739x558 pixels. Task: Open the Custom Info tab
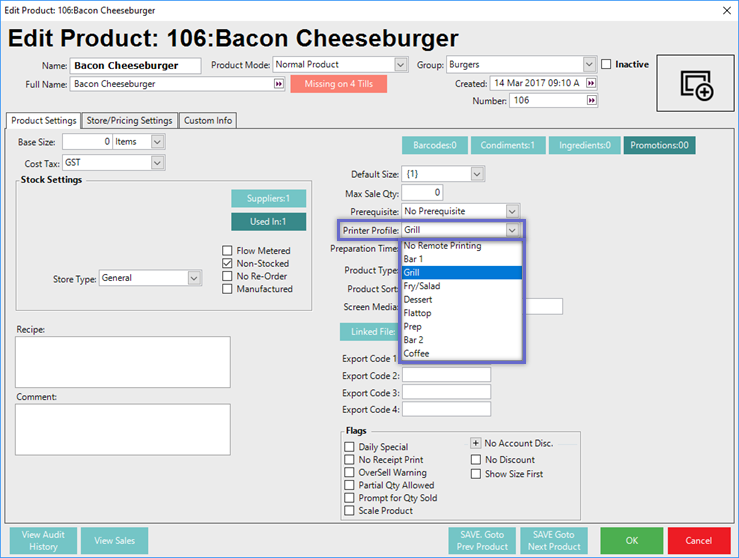click(x=208, y=121)
